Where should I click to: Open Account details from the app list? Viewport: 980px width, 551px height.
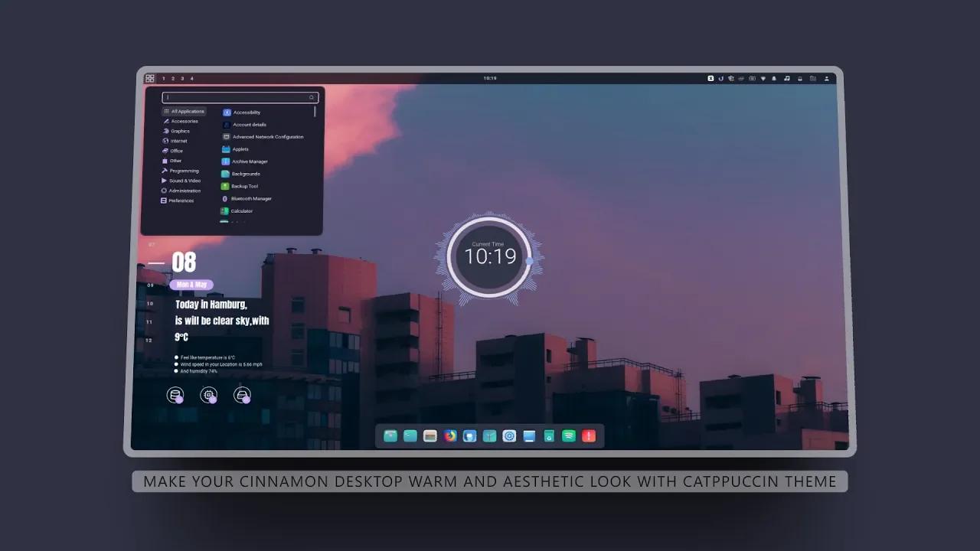(250, 125)
